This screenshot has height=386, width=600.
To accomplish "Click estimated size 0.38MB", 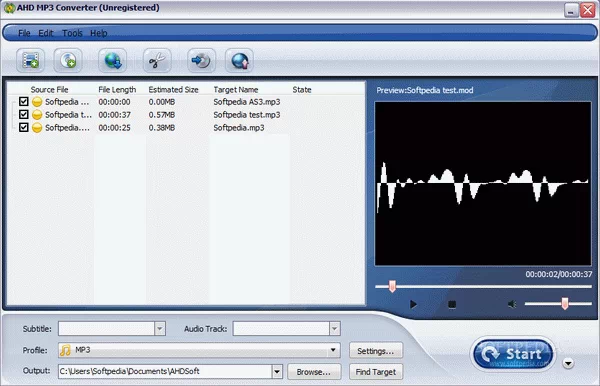I will (162, 128).
